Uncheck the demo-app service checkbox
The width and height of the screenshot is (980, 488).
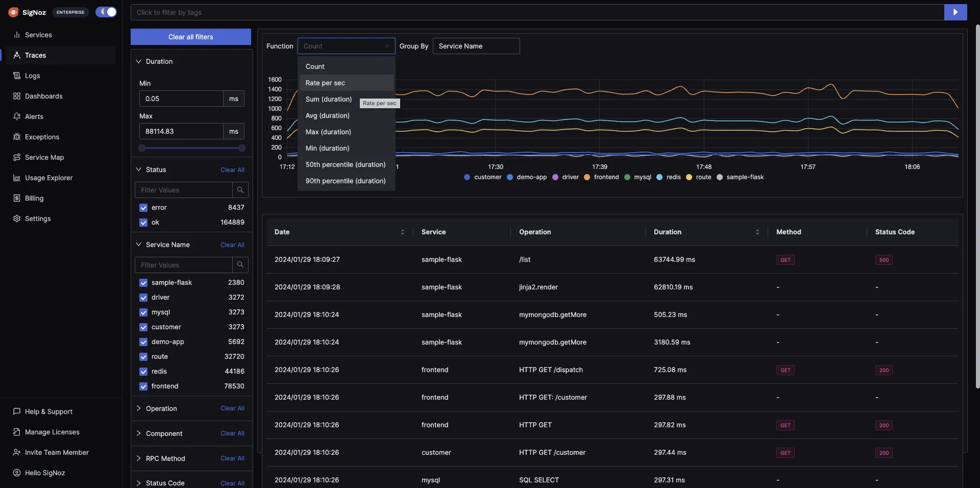click(x=143, y=342)
